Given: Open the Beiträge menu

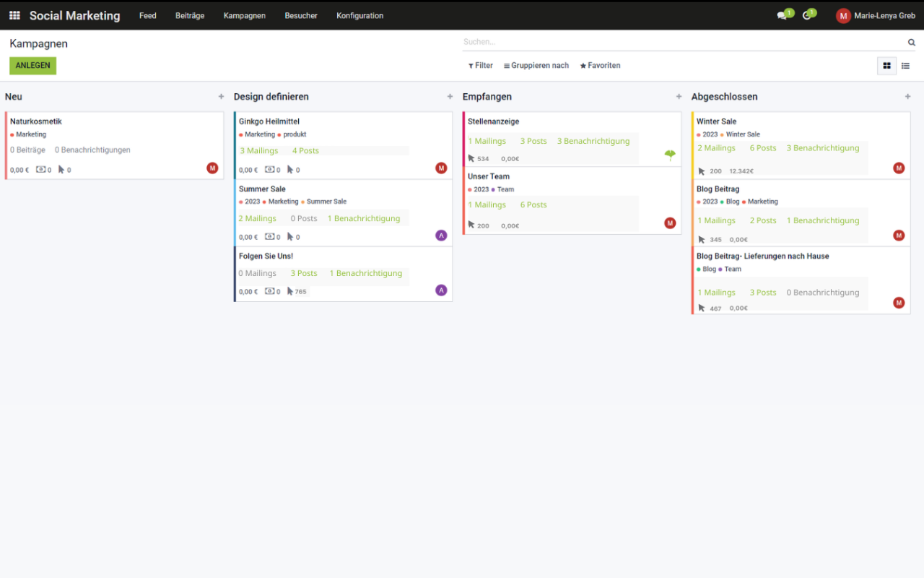Looking at the screenshot, I should 190,16.
